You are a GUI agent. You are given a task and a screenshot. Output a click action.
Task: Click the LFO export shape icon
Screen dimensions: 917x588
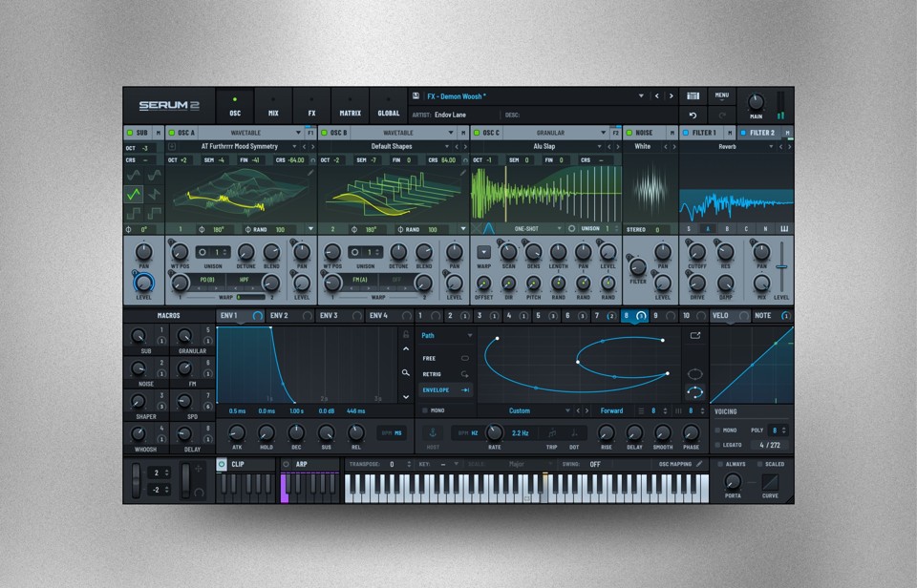tap(694, 335)
